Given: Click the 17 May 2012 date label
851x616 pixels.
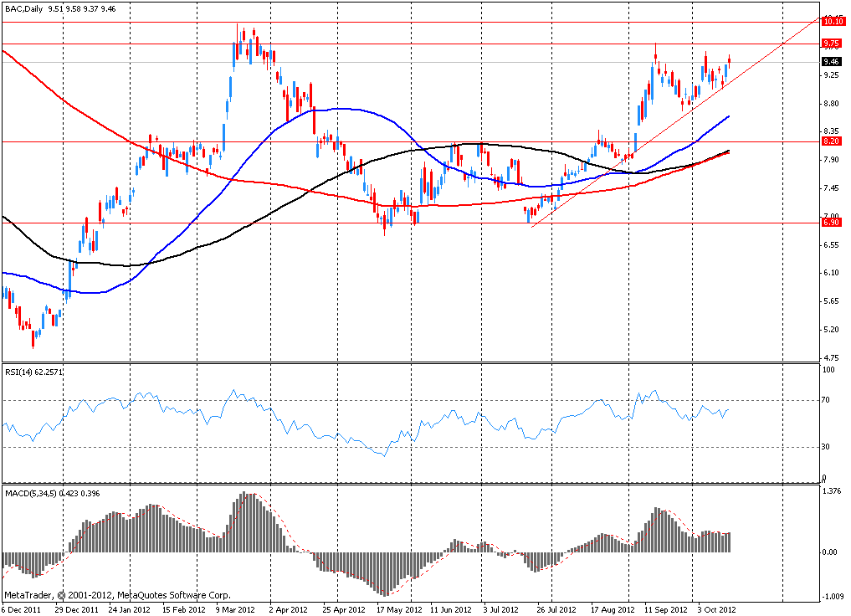Looking at the screenshot, I should (399, 609).
